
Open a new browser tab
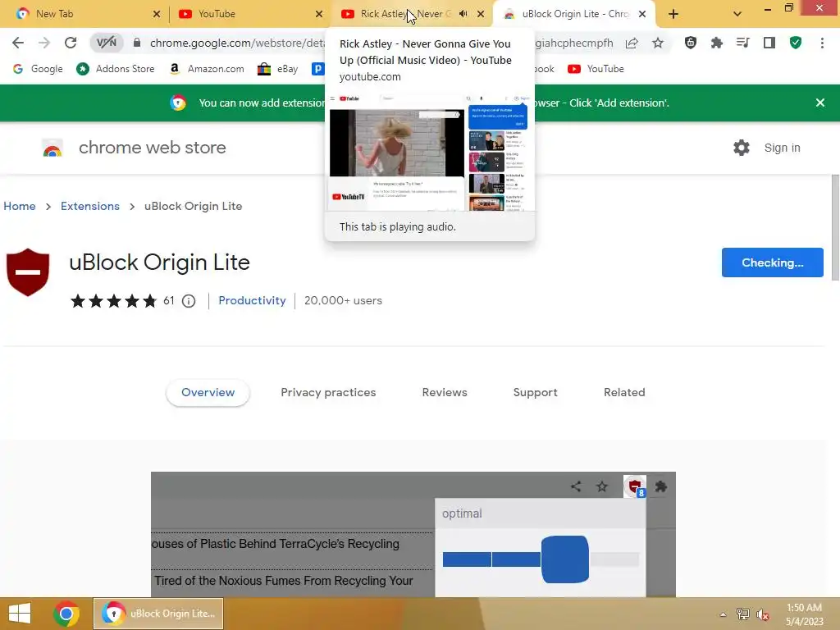click(673, 14)
